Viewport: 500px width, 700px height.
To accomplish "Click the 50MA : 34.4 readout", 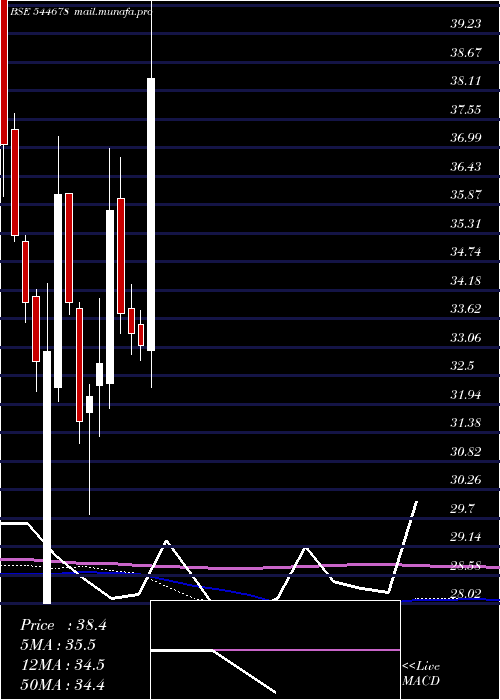I will [62, 684].
